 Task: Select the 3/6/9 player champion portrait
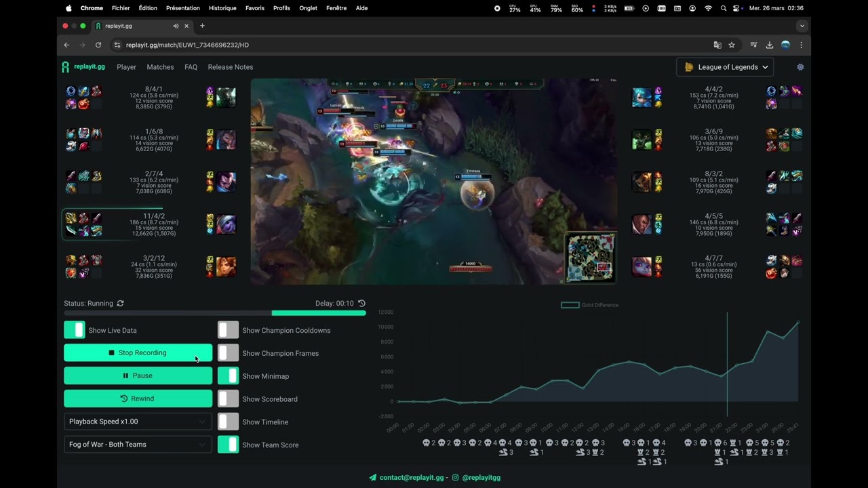pos(642,140)
